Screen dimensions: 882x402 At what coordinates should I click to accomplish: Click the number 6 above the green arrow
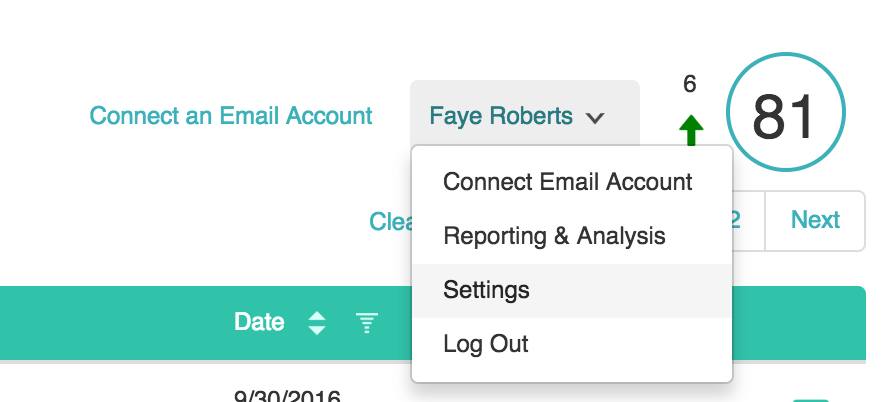(690, 84)
